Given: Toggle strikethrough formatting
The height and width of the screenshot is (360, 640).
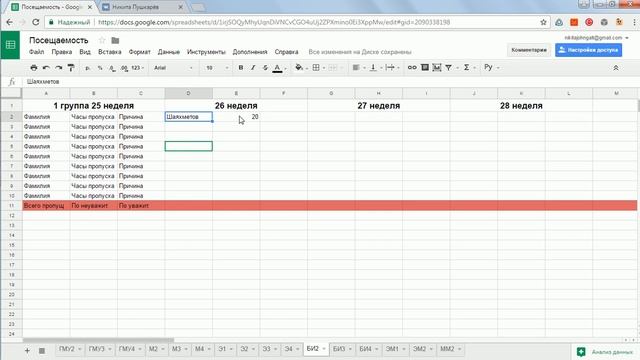Looking at the screenshot, I should [265, 68].
